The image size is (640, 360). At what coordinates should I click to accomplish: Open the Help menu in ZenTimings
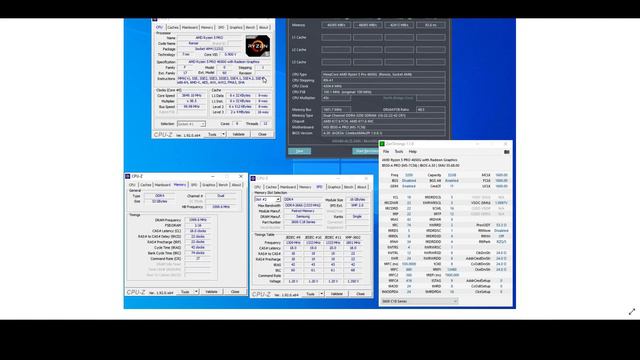[x=413, y=151]
